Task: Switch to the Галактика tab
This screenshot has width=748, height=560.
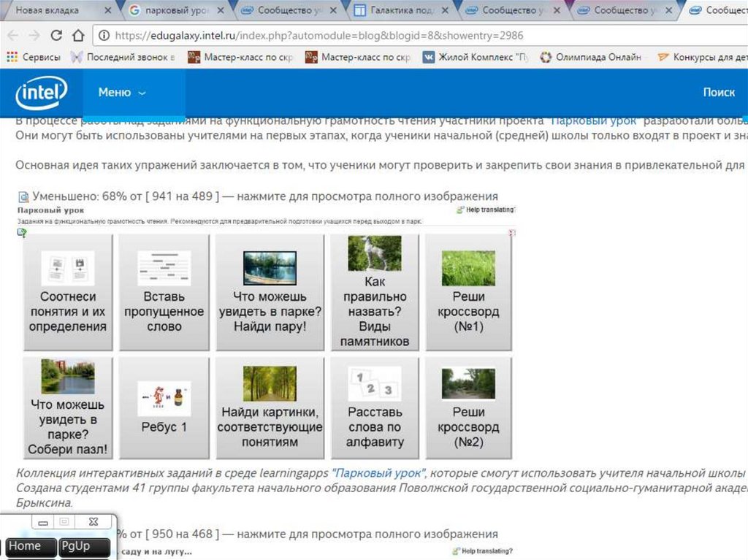Action: pos(397,10)
